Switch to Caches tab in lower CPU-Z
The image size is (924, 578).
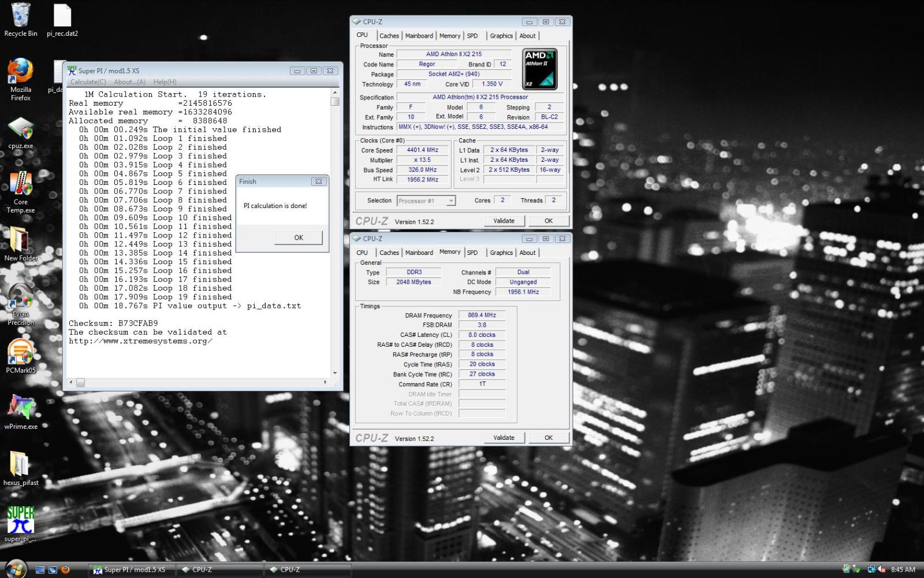[x=389, y=253]
